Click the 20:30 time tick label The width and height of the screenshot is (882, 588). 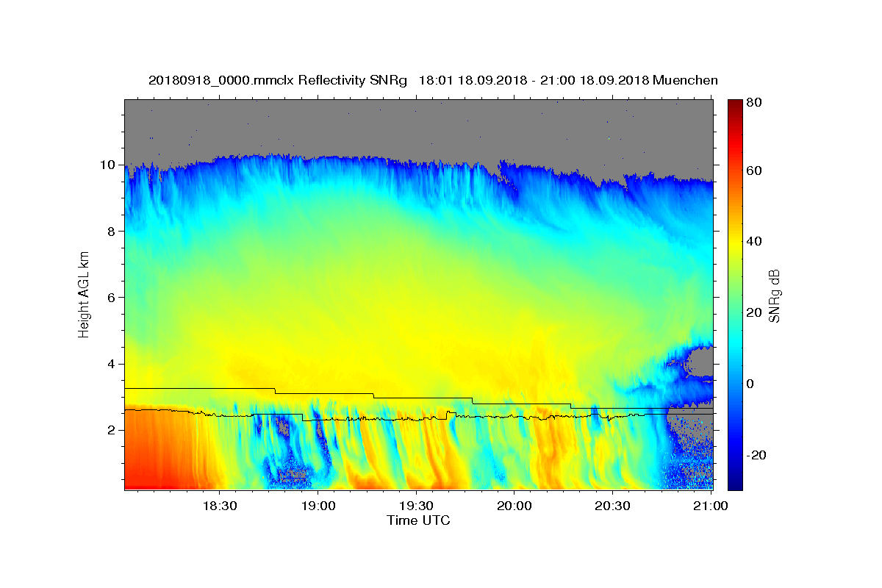click(612, 506)
